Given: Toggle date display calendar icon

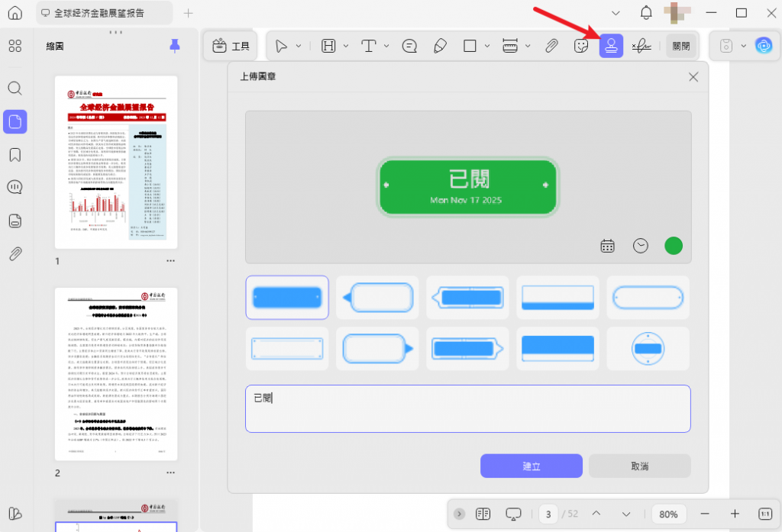Looking at the screenshot, I should click(x=607, y=246).
